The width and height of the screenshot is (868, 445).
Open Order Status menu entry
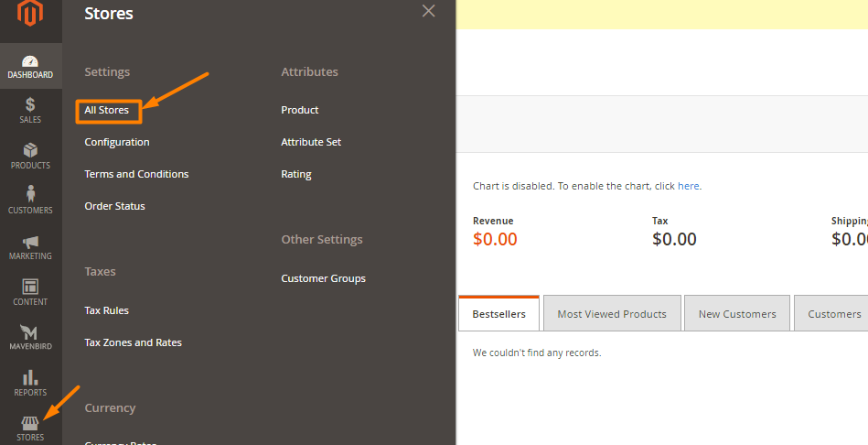click(x=114, y=206)
